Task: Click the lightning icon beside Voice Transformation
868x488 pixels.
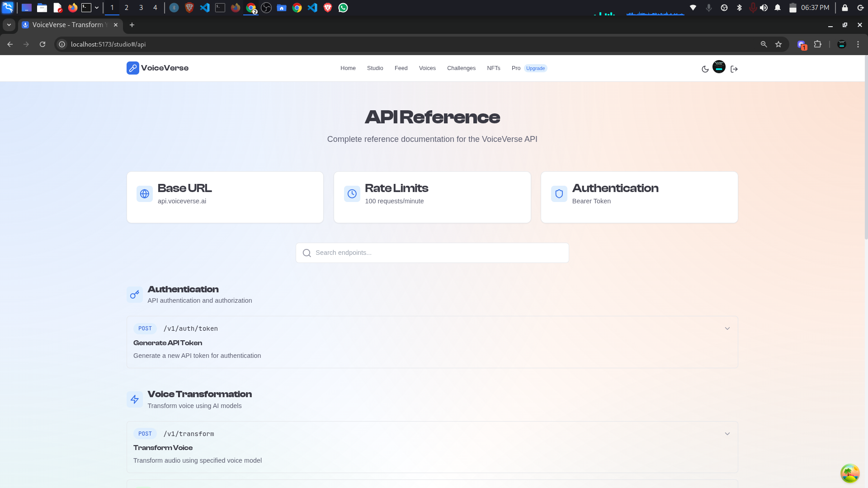Action: pos(135,399)
